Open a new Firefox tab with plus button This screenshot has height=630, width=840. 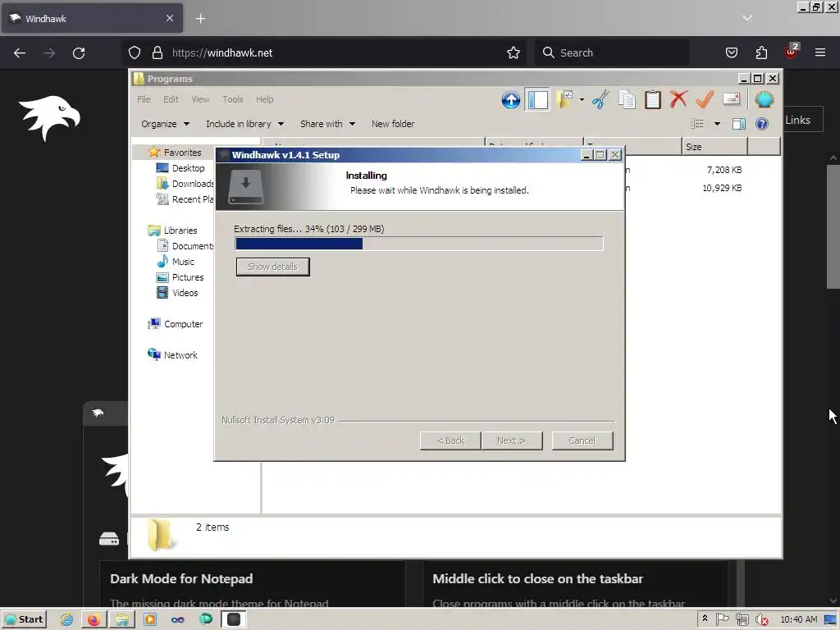tap(200, 19)
